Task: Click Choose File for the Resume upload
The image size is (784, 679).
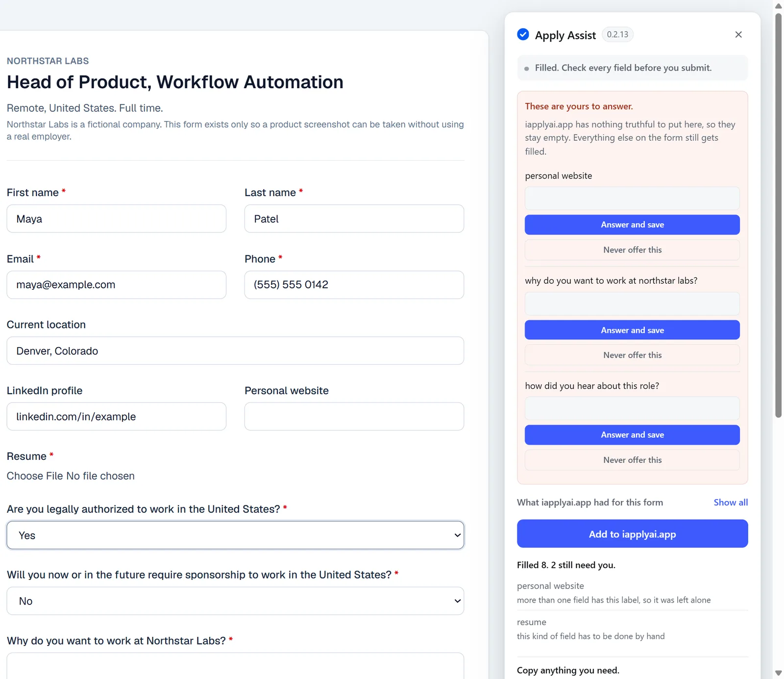Action: click(35, 476)
